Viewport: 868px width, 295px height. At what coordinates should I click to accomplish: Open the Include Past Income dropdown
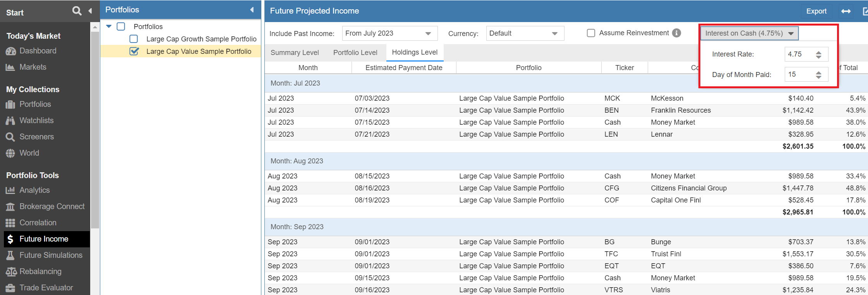coord(389,33)
